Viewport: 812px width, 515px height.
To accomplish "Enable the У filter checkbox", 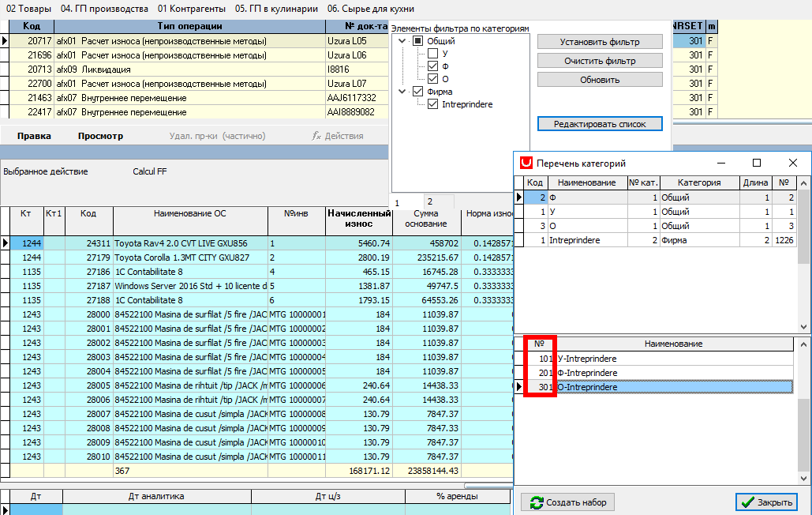I will click(433, 54).
